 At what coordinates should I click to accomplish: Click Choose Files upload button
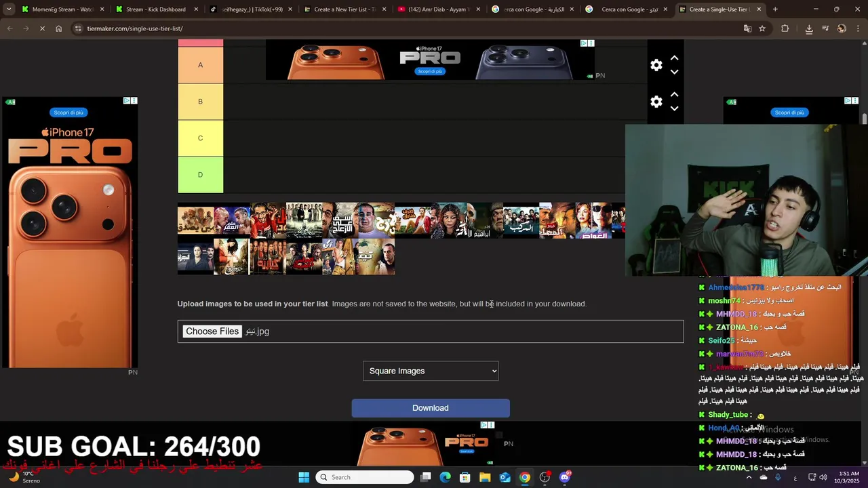(x=212, y=331)
